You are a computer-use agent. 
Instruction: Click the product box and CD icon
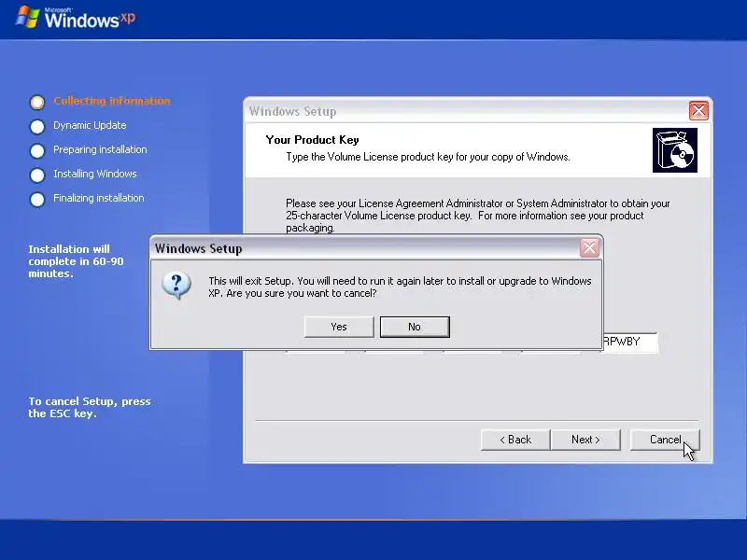click(x=674, y=150)
